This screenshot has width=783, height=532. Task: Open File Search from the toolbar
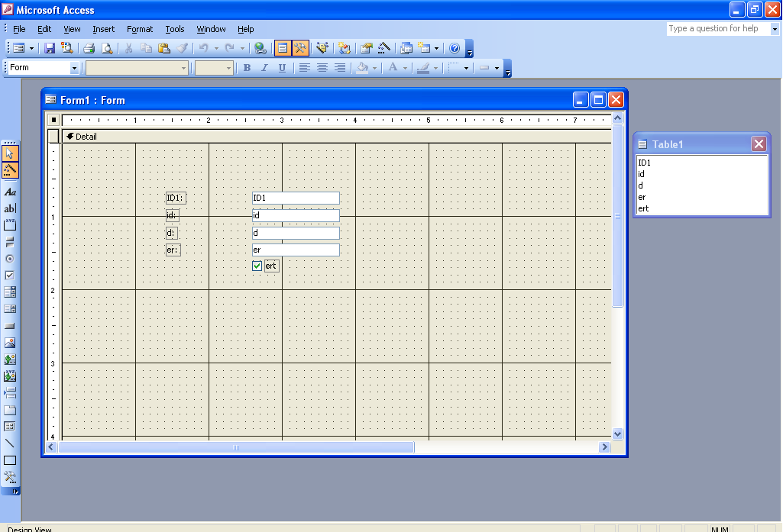pyautogui.click(x=66, y=48)
